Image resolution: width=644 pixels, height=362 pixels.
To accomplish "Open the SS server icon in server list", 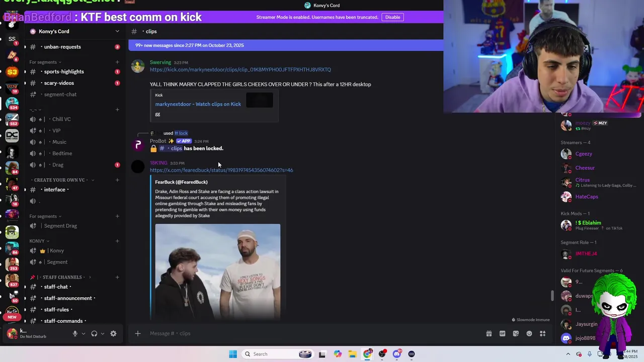I will pyautogui.click(x=12, y=39).
